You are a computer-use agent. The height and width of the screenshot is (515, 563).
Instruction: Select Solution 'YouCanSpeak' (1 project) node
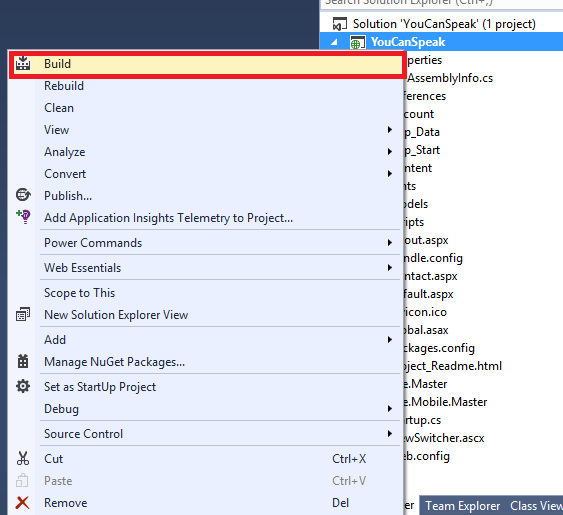444,24
